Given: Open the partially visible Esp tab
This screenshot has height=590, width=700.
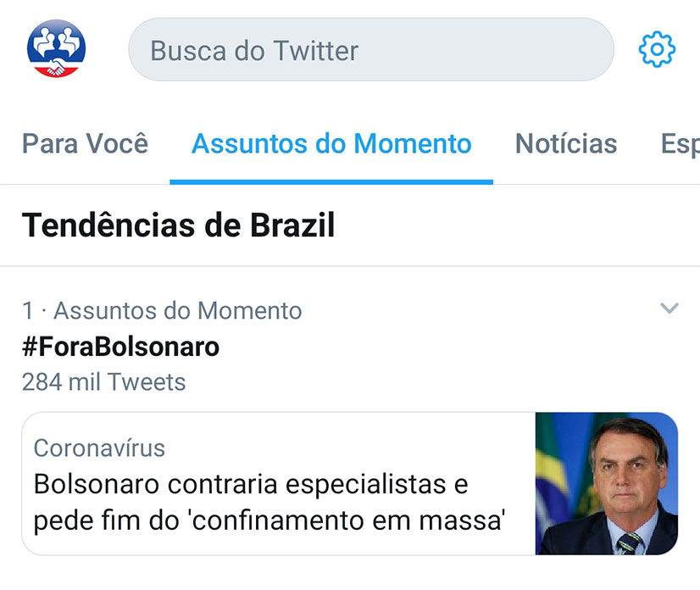Looking at the screenshot, I should pos(680,144).
